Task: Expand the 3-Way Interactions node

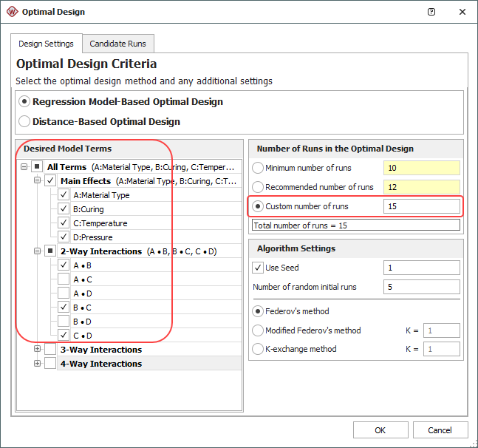Action: tap(38, 350)
